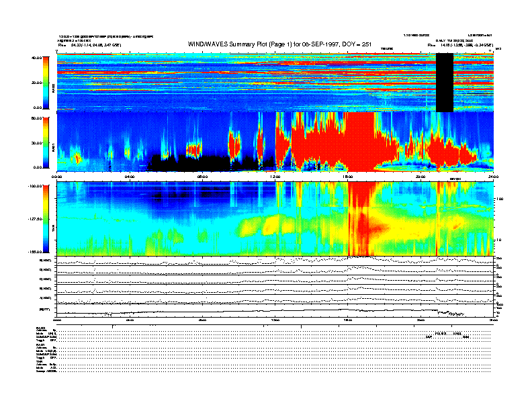The image size is (532, 411).
Task: Click the WIND/WAVES Summary Plot title
Action: (279, 44)
